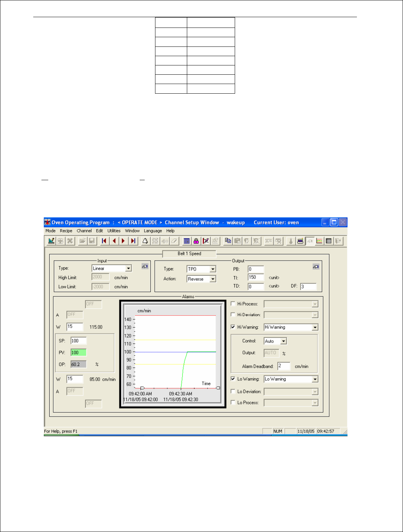Open the Language menu
This screenshot has height=532, width=403.
click(x=153, y=231)
